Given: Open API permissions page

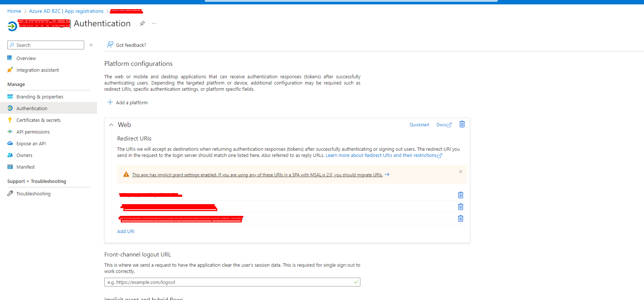Looking at the screenshot, I should tap(33, 132).
